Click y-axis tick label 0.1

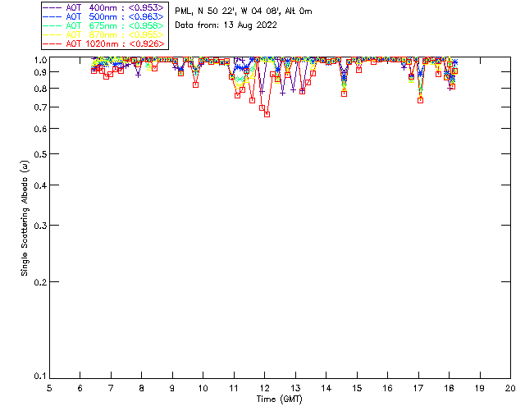point(40,377)
